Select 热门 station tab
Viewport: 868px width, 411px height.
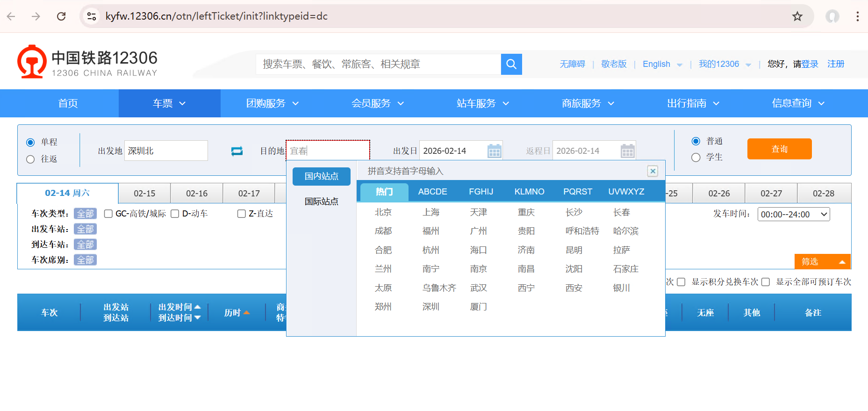[x=384, y=192]
